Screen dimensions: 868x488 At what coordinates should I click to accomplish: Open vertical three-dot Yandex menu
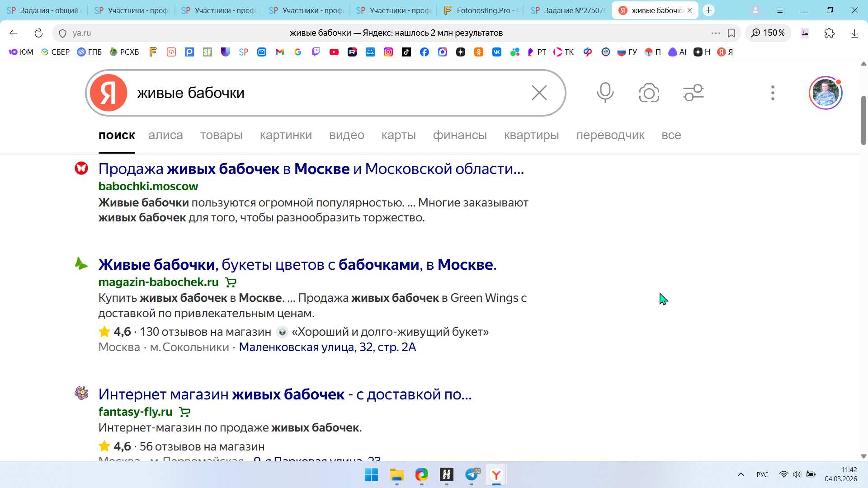pyautogui.click(x=773, y=93)
